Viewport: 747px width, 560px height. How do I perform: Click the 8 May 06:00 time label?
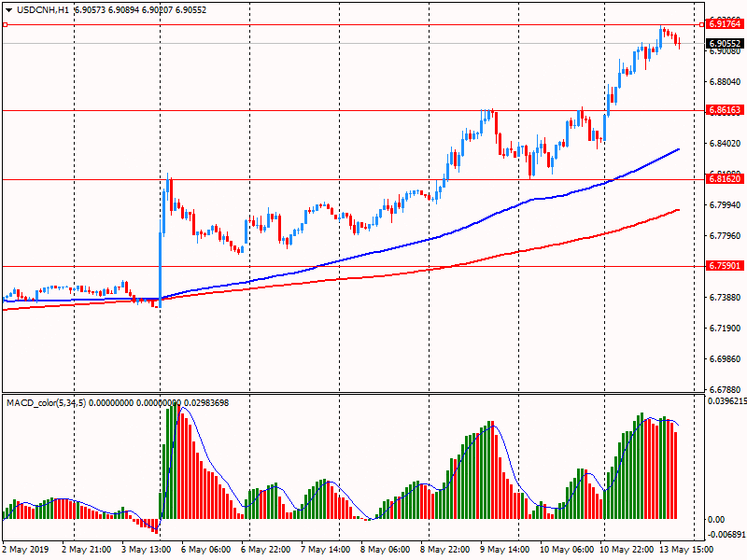pyautogui.click(x=386, y=550)
